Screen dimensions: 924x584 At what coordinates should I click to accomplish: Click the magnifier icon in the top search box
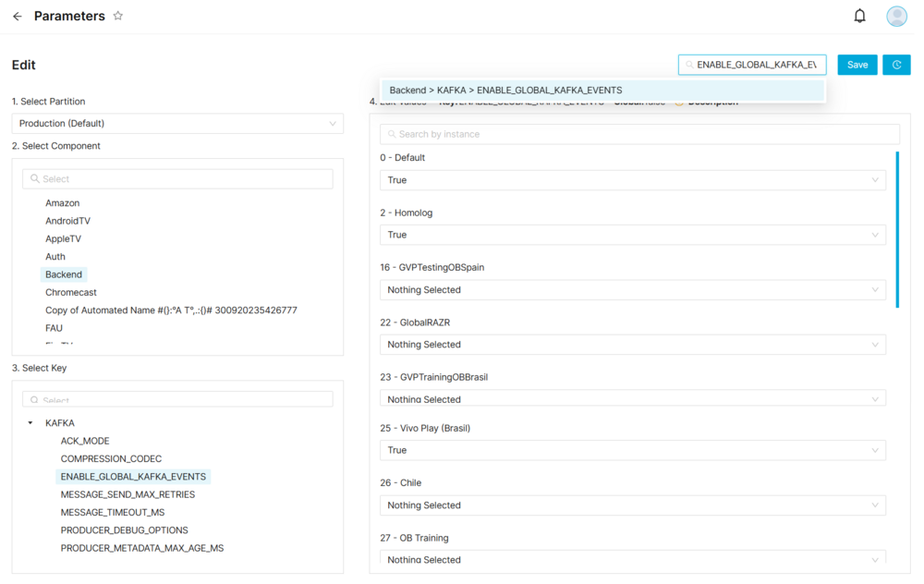(x=689, y=65)
